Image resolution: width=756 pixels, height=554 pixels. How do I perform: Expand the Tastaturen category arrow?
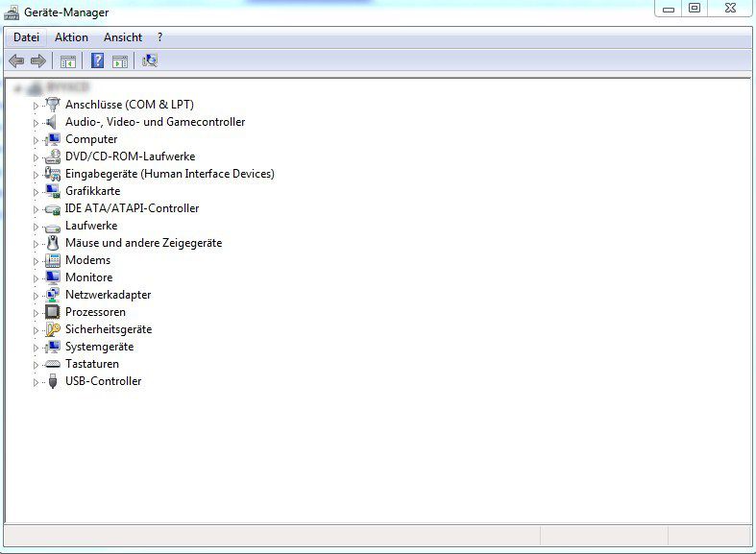click(x=37, y=365)
